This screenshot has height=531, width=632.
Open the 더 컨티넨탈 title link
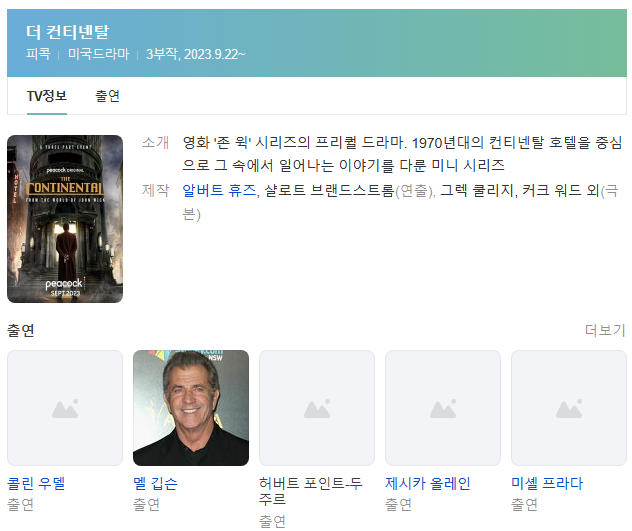click(68, 32)
